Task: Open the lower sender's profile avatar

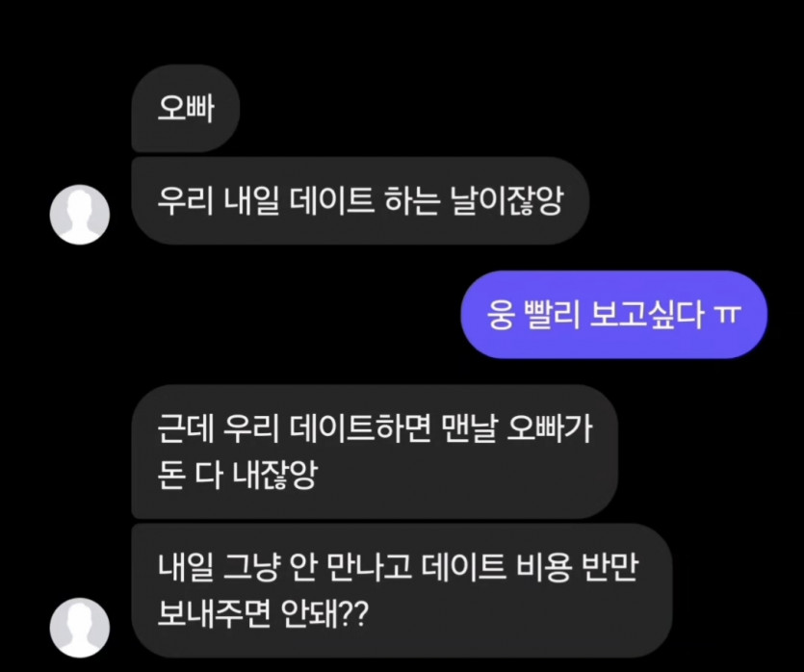Action: pos(80,628)
